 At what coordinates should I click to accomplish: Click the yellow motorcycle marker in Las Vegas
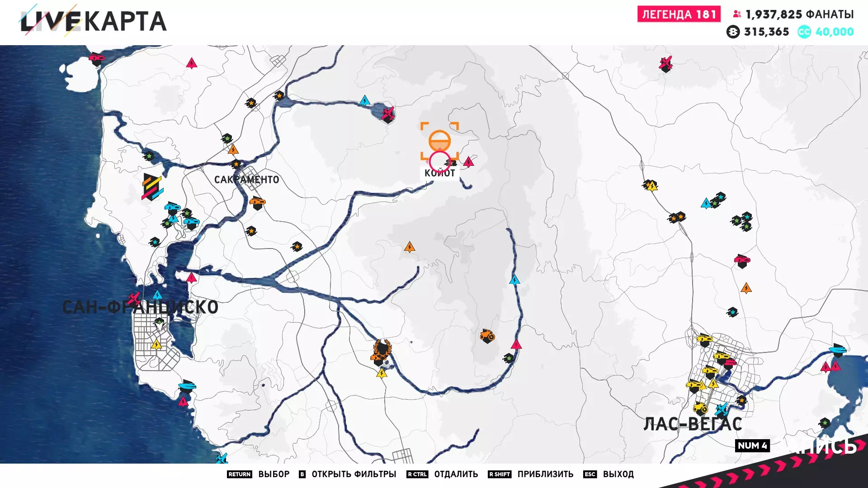coord(700,408)
